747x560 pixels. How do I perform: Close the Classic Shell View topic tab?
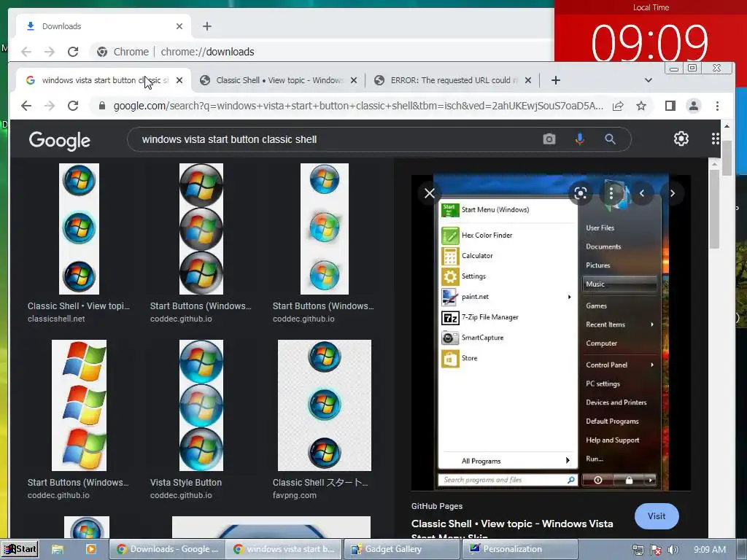[354, 80]
